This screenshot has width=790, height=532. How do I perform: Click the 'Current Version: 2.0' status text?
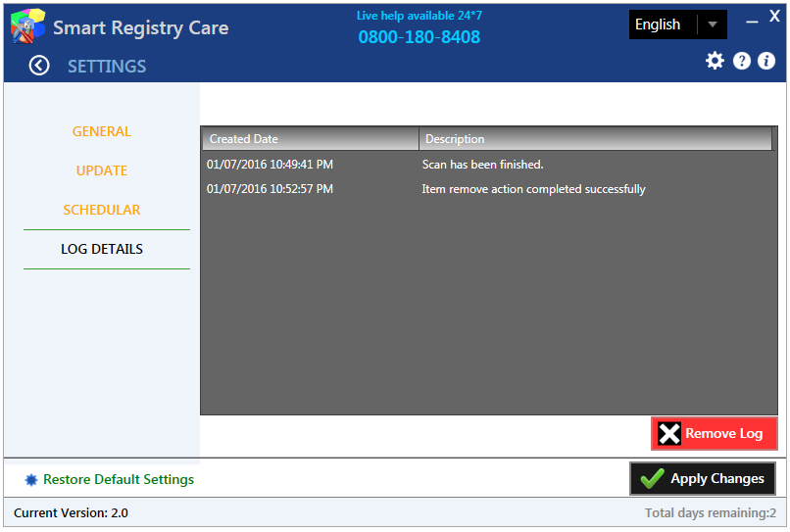click(x=71, y=512)
